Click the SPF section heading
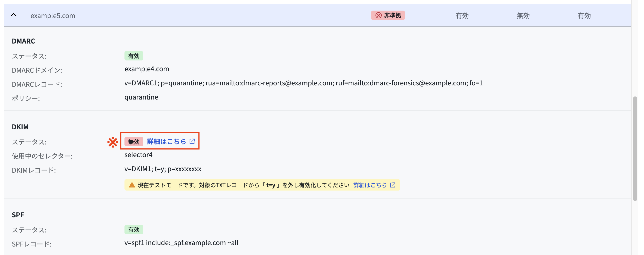Screen dimensions: 644x255 coord(18,215)
